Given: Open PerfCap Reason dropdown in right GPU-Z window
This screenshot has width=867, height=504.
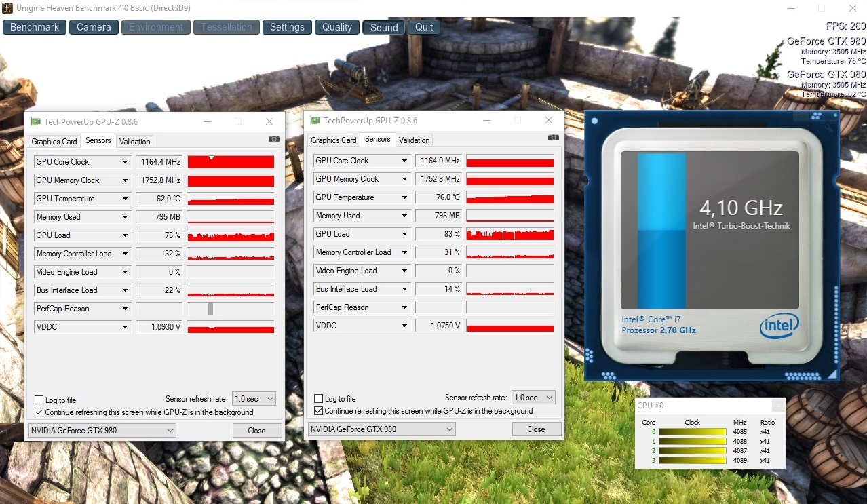Looking at the screenshot, I should coord(405,307).
